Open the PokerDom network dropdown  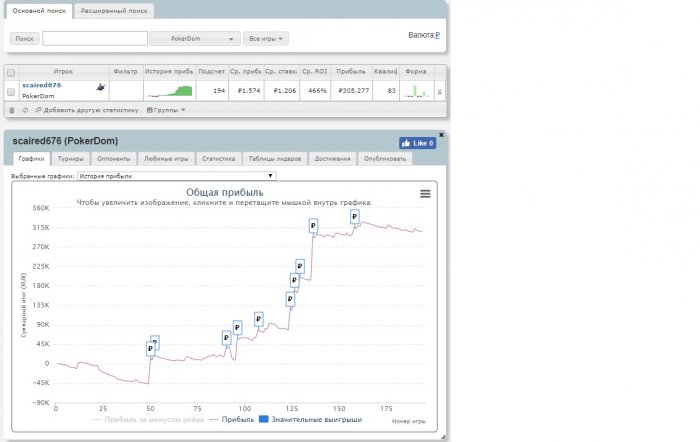tap(194, 39)
